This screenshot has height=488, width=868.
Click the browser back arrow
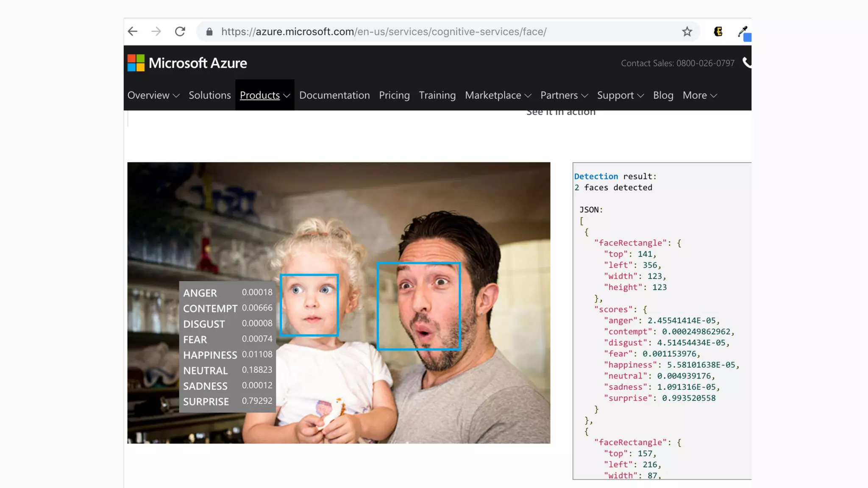133,31
